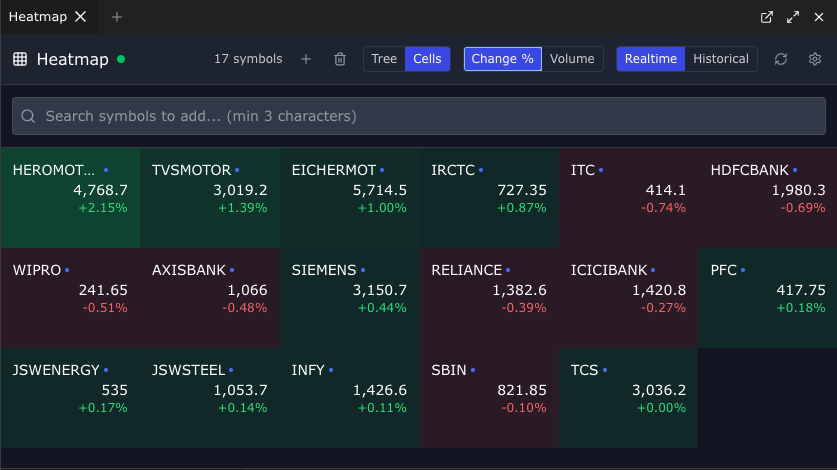Click the magnifier icon in search bar
The width and height of the screenshot is (837, 470).
click(x=28, y=116)
